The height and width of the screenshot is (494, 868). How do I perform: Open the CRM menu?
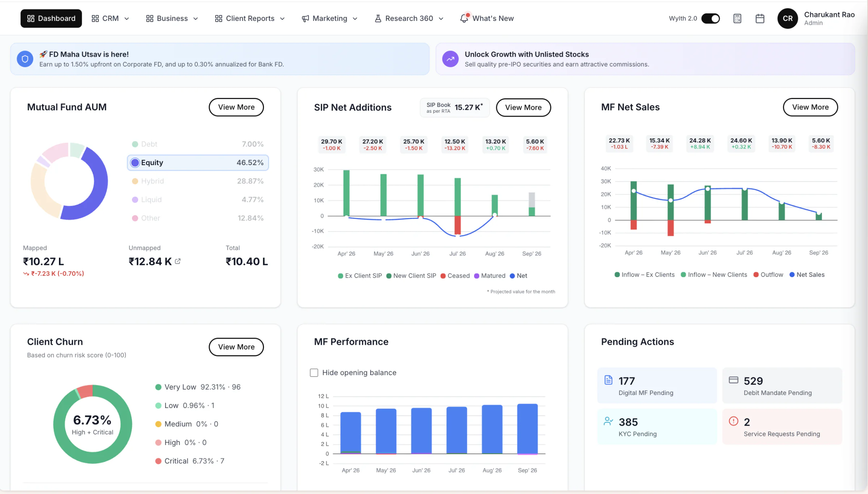[110, 18]
